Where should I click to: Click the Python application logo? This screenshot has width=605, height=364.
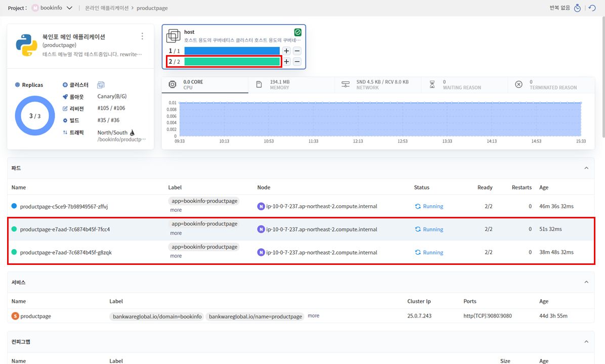tap(27, 45)
